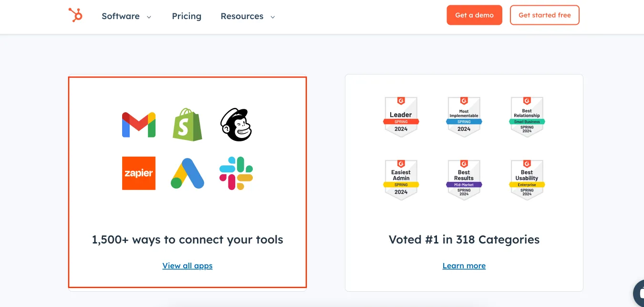This screenshot has height=307, width=644.
Task: Click the G2 Best Relationship badge
Action: 527,117
